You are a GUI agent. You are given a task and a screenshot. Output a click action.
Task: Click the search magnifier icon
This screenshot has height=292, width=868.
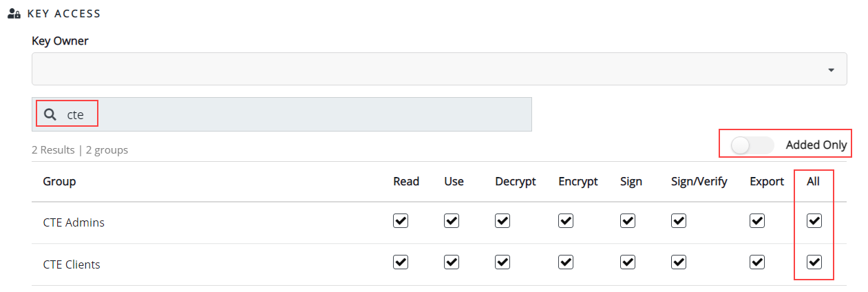(50, 114)
